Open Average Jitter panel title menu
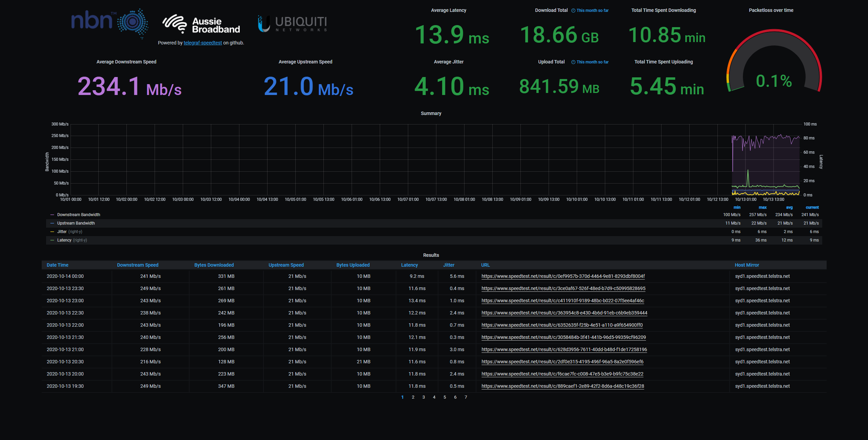Screen dimensions: 868x440 pyautogui.click(x=449, y=62)
